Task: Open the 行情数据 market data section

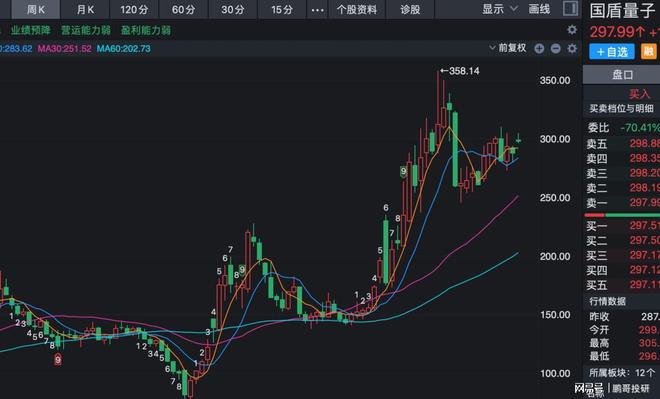Action: 607,301
